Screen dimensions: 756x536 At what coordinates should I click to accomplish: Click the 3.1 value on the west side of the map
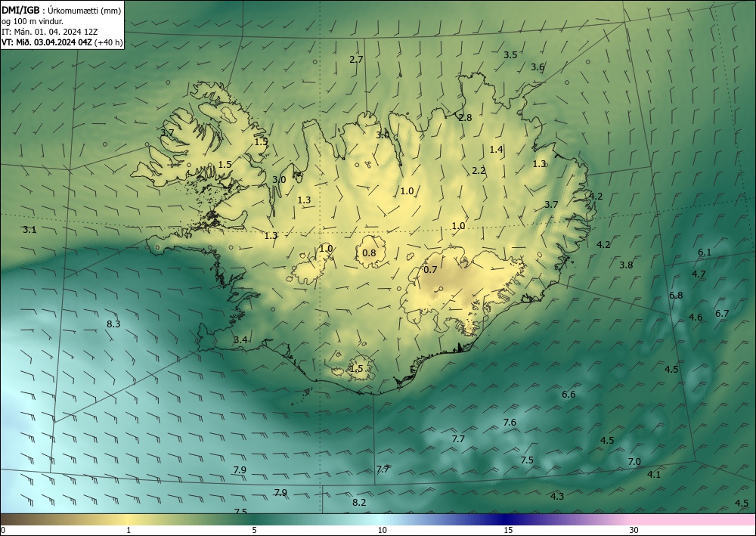tap(29, 230)
